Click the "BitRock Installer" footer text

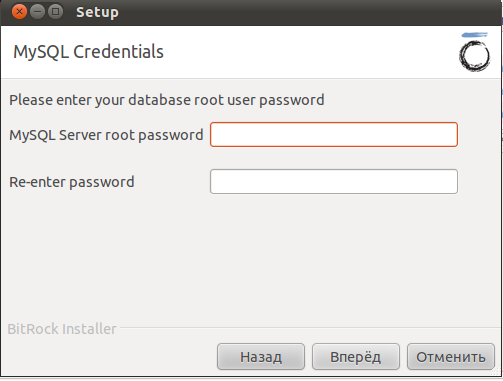pos(62,329)
